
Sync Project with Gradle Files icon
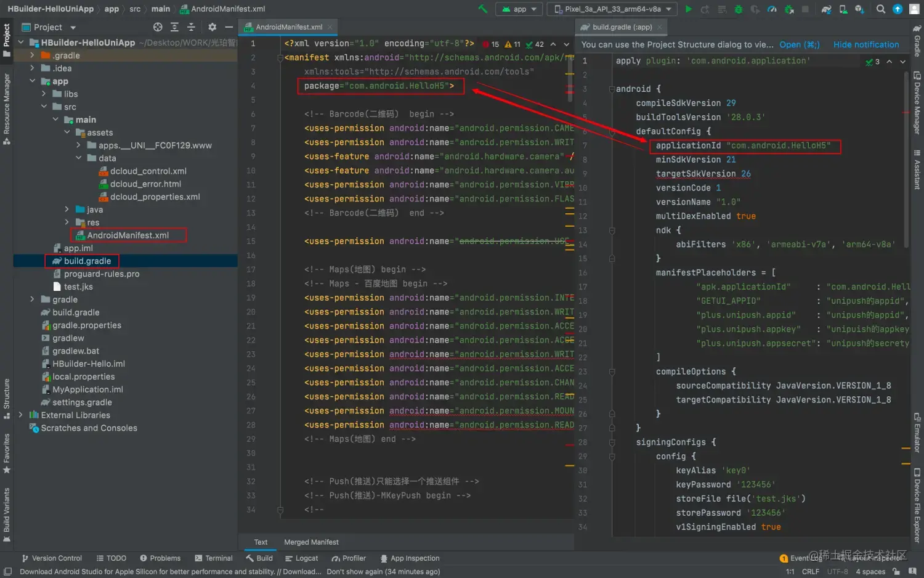pyautogui.click(x=827, y=9)
